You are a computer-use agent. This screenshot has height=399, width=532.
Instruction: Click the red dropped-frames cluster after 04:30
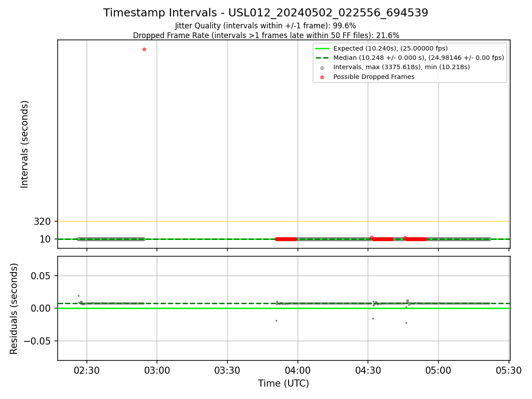pyautogui.click(x=382, y=239)
